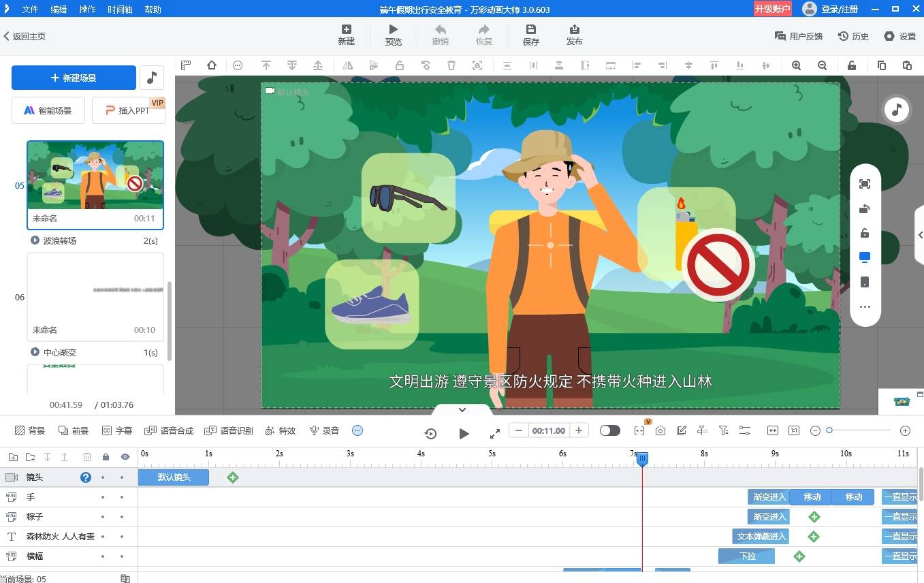Open the 时间轴 menu
This screenshot has height=583, width=924.
120,10
